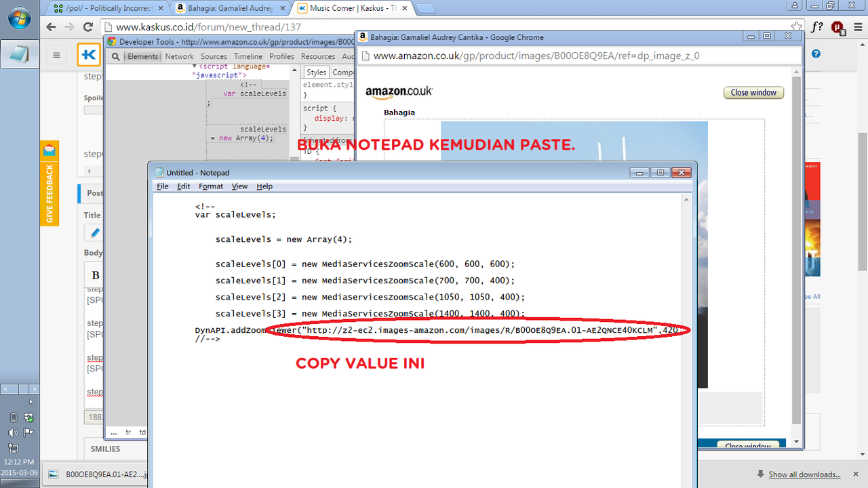Click the Show desktop button under the clock

click(x=19, y=484)
